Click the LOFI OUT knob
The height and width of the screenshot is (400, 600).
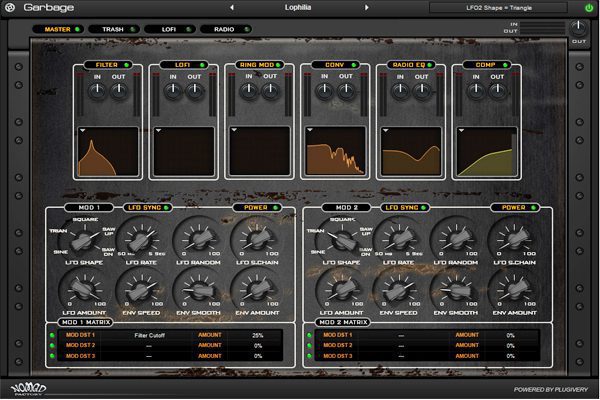point(195,91)
